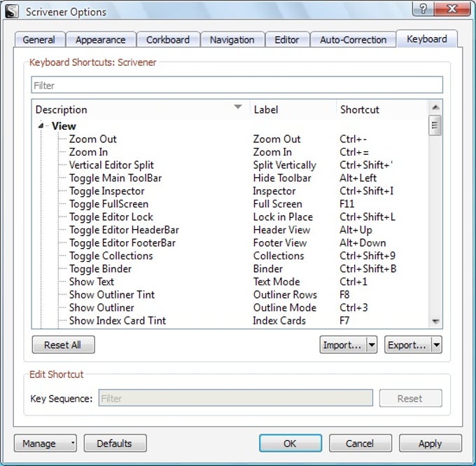Select the Editor tab
This screenshot has width=476, height=466.
[x=287, y=40]
